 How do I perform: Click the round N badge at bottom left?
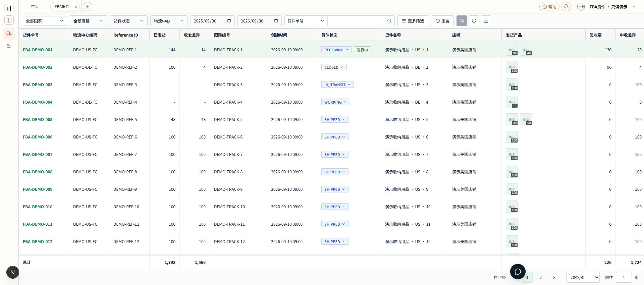click(13, 272)
